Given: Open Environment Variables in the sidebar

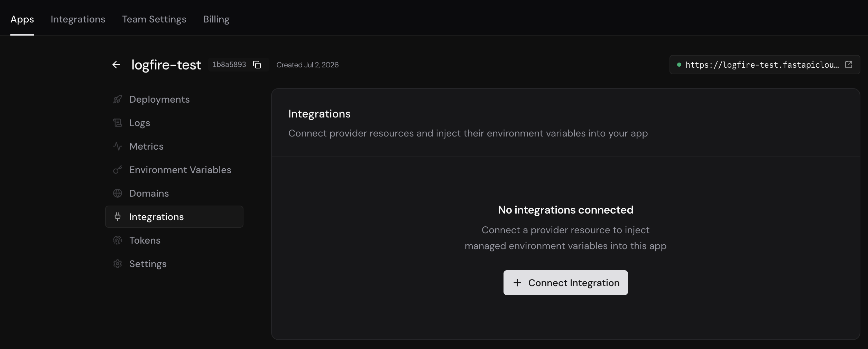Looking at the screenshot, I should point(174,170).
